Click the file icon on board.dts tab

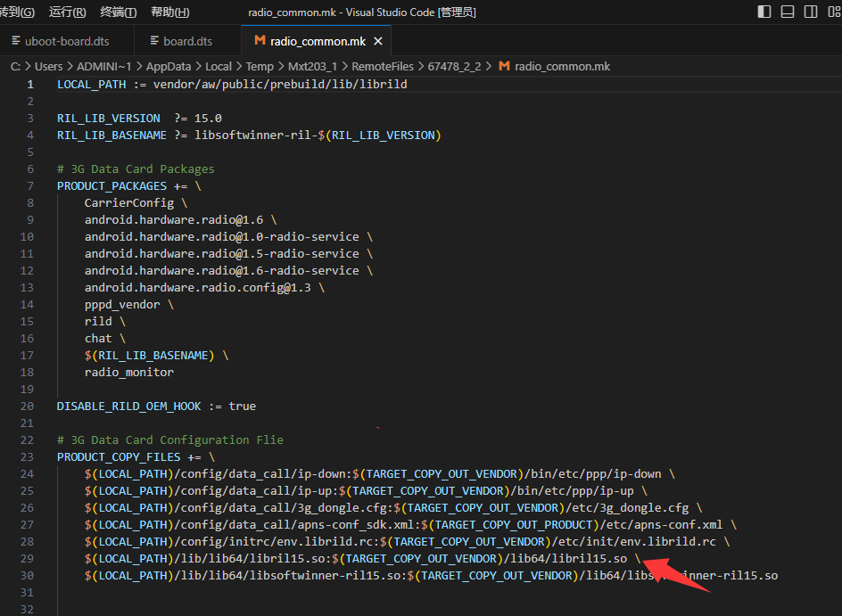click(x=154, y=41)
